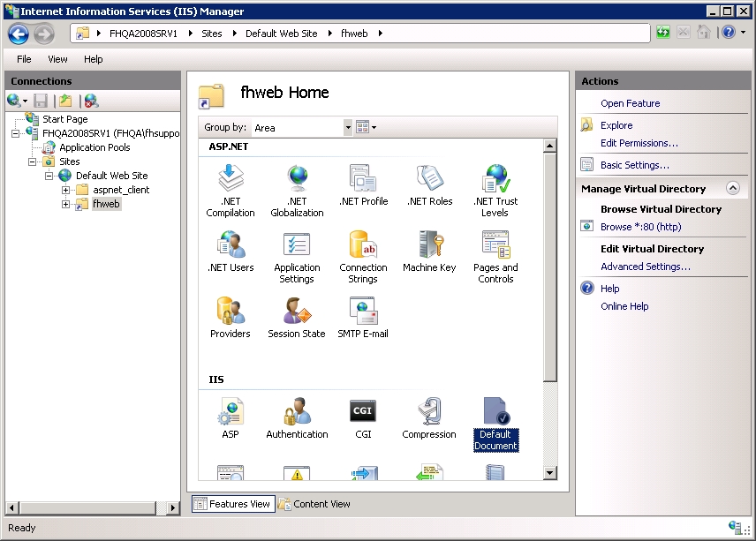The width and height of the screenshot is (756, 541).
Task: Select the CGI feature icon
Action: point(363,418)
